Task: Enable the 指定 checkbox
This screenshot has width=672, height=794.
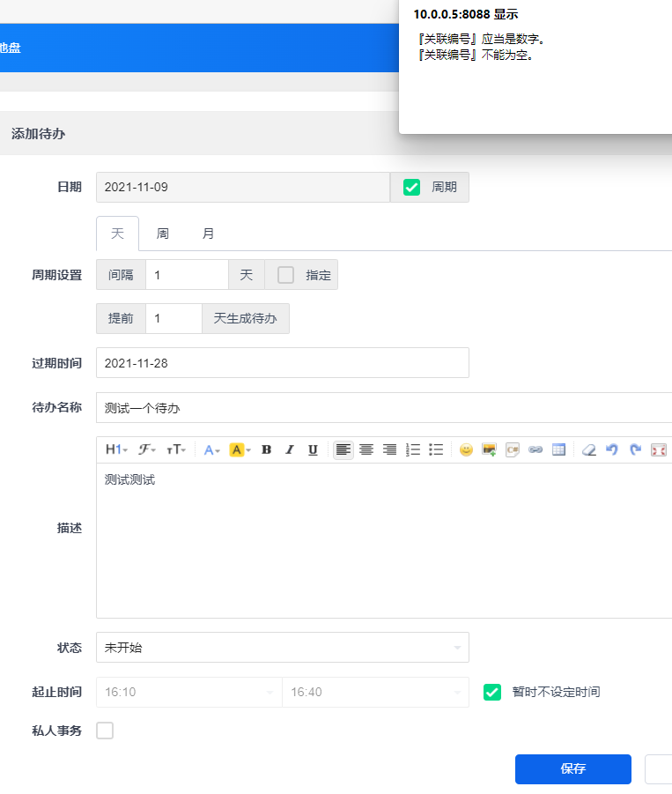Action: pos(285,275)
